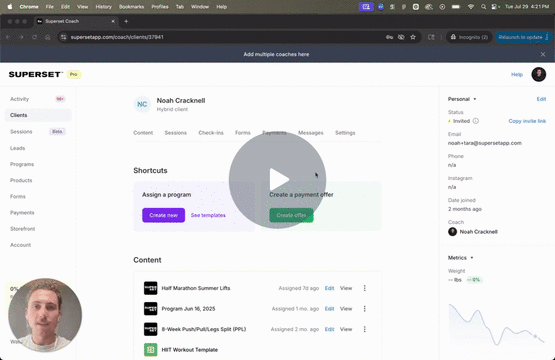Screen dimensions: 555x360
Task: Dismiss the 'Add multiple coaches here' banner
Action: tap(543, 54)
